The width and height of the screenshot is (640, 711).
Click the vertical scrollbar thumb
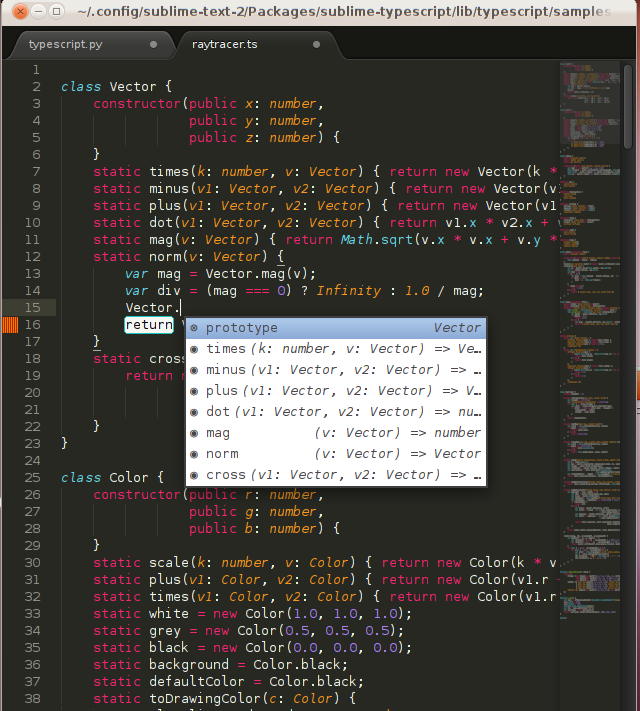click(628, 107)
